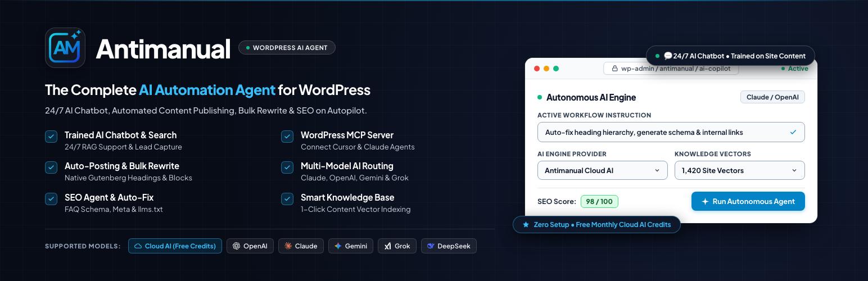The image size is (868, 281).
Task: Select the Grok model chip
Action: click(x=397, y=246)
